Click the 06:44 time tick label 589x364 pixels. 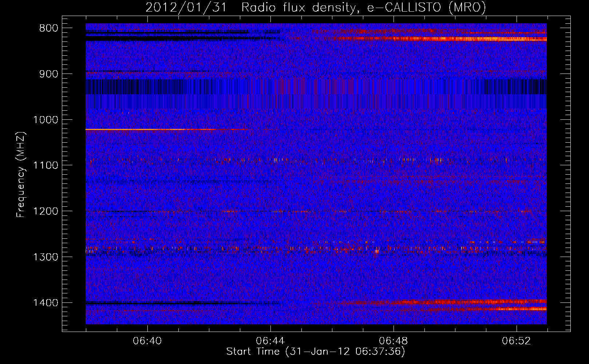(x=270, y=341)
